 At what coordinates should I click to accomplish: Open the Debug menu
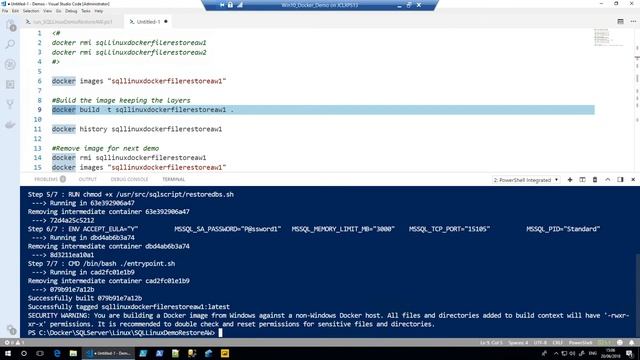tap(71, 11)
